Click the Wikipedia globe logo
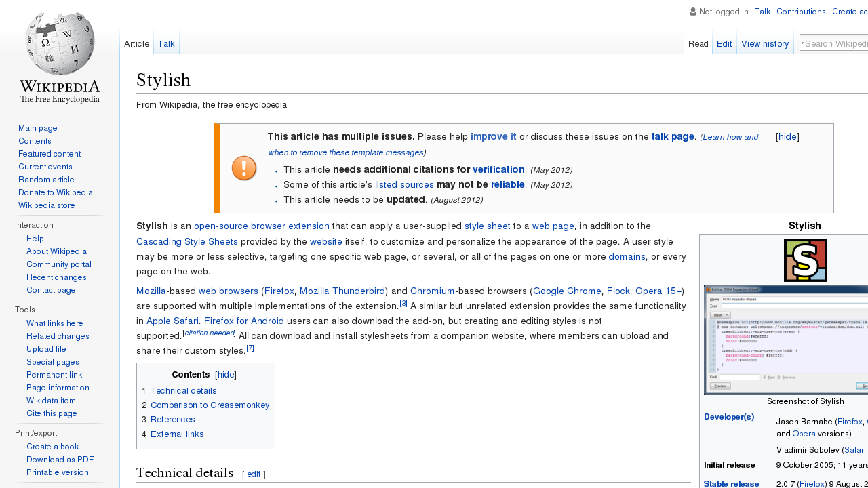Screen dimensions: 868x488 point(60,58)
